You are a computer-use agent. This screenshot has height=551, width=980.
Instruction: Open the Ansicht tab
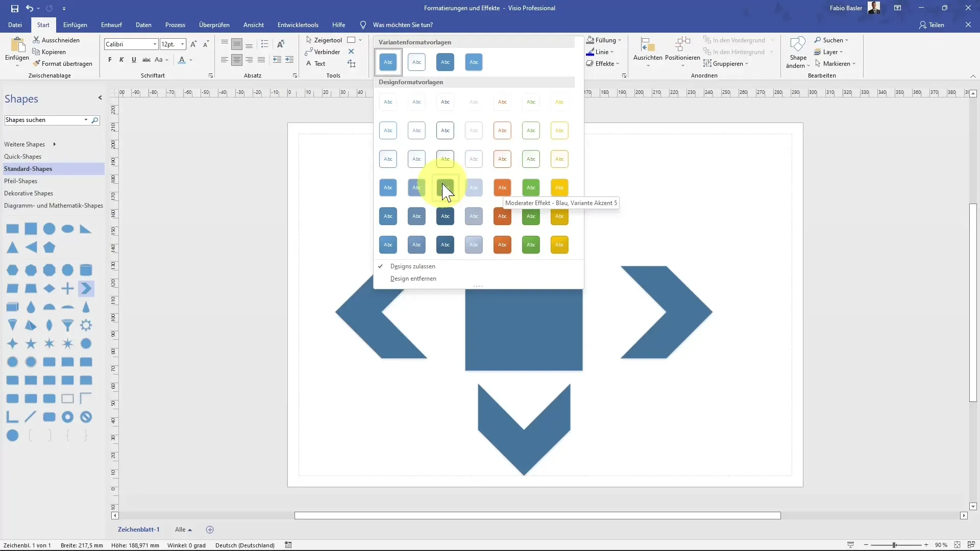tap(254, 24)
